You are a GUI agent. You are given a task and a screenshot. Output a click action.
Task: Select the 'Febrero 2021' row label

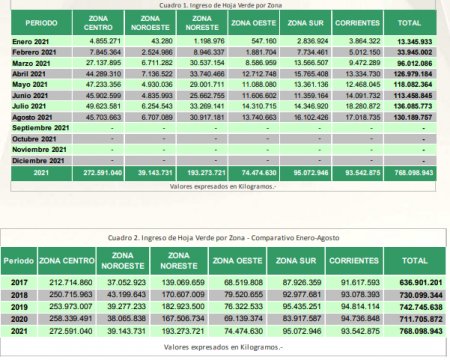(x=34, y=52)
